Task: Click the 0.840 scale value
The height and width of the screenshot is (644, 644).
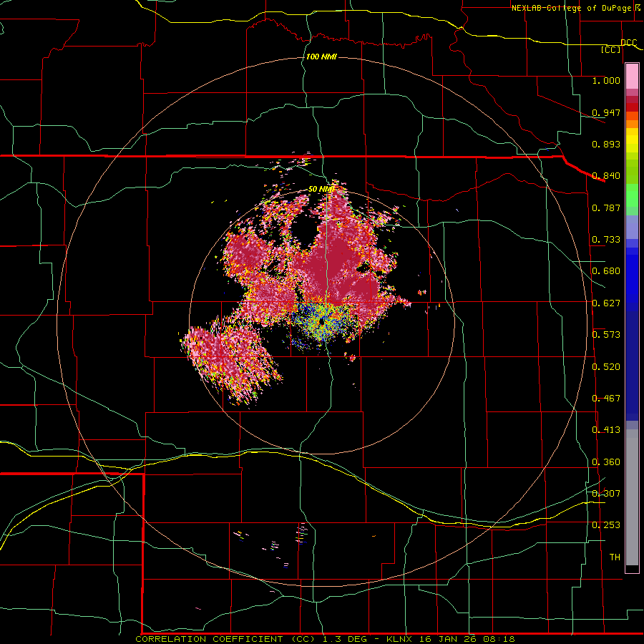Action: 606,176
